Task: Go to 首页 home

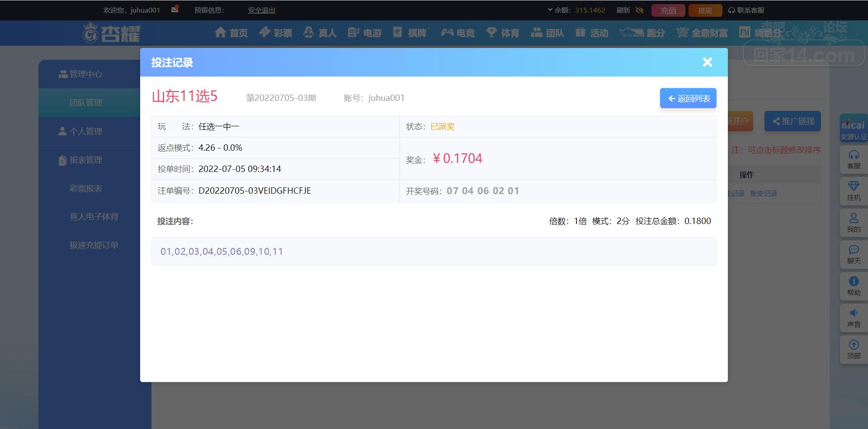Action: tap(231, 33)
